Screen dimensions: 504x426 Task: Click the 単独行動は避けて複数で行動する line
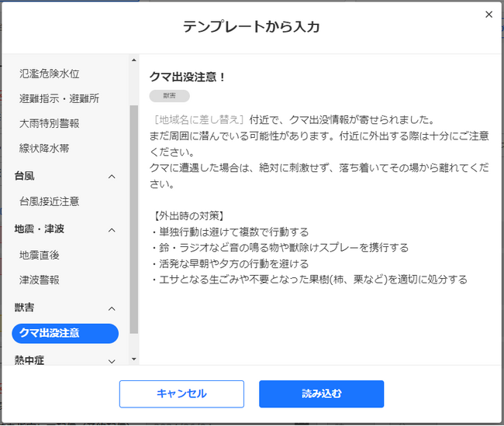coord(230,232)
